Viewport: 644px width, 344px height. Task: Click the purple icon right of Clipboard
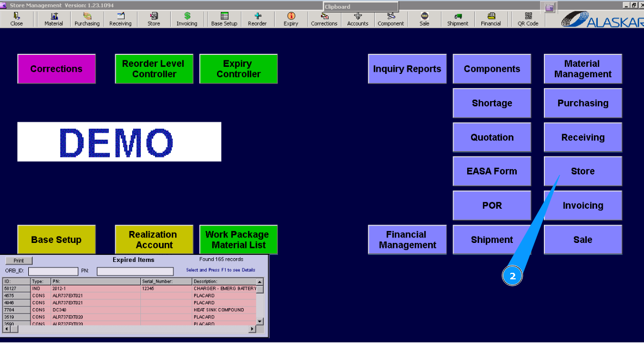click(x=550, y=7)
